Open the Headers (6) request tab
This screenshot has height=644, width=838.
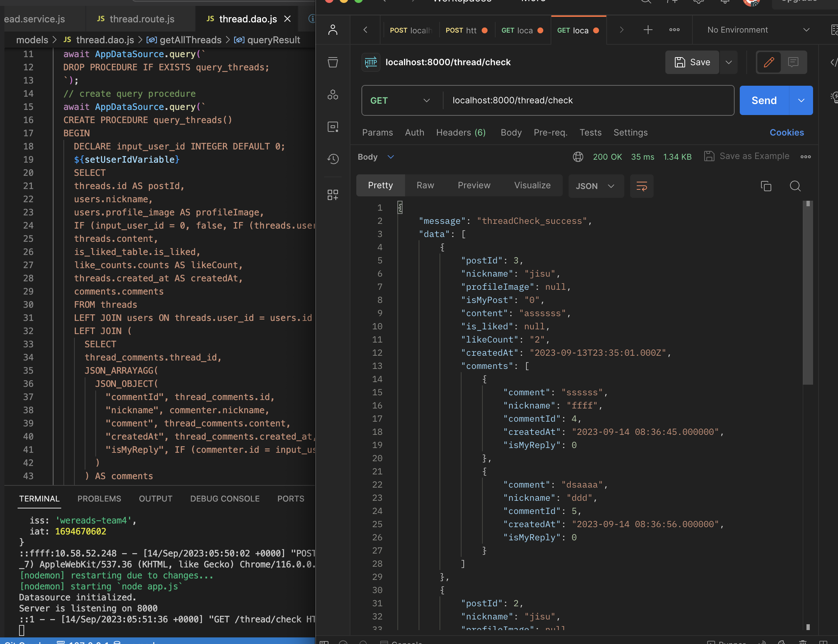click(x=461, y=133)
